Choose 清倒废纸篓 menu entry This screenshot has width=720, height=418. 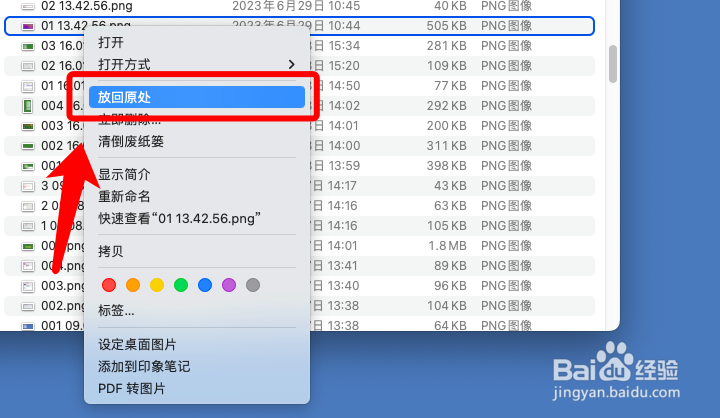131,141
